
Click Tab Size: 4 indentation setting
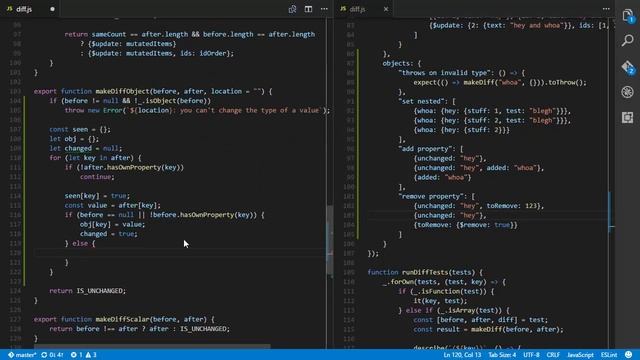click(502, 355)
